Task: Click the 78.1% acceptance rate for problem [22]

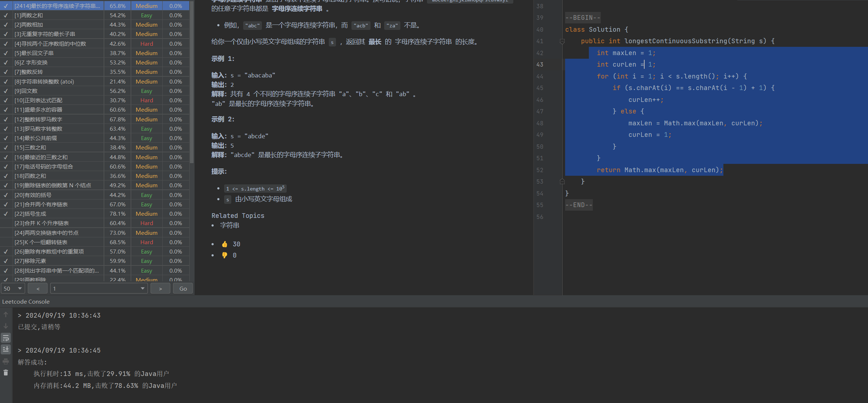Action: (x=118, y=214)
